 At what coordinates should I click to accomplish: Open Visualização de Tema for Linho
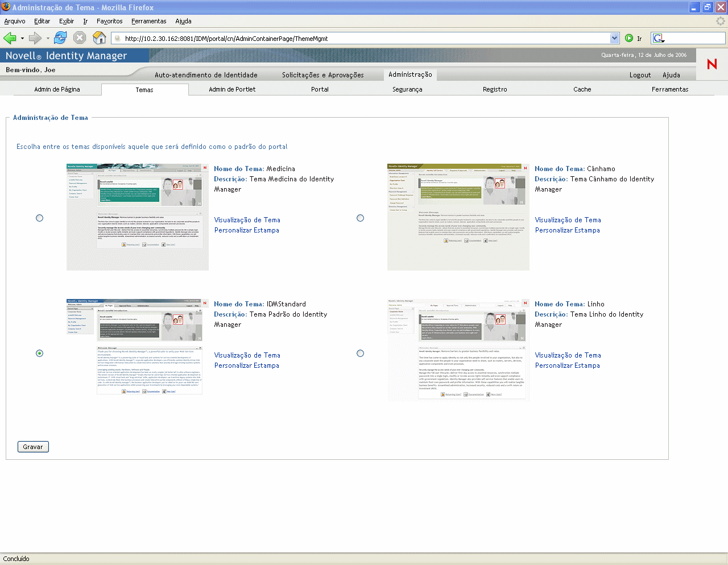pos(568,355)
